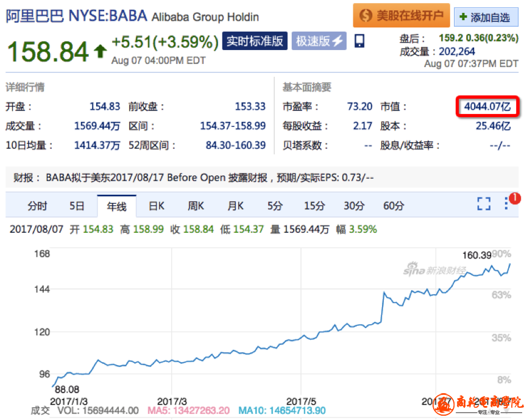Select the 15分 chart tab
Screen dimensions: 527x420
pos(314,206)
